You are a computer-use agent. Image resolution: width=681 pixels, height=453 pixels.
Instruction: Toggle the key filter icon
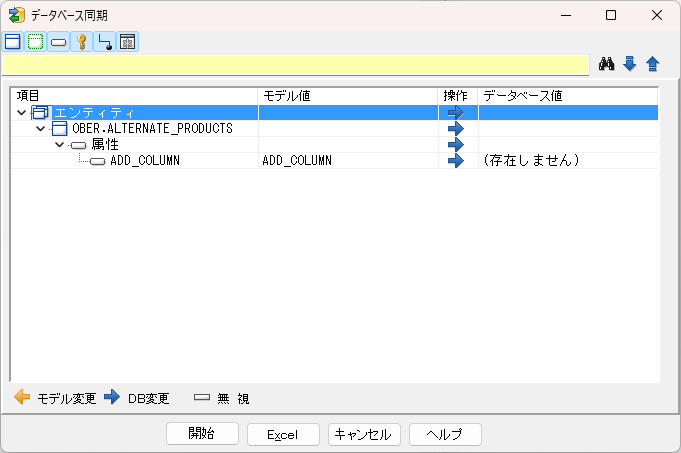tap(81, 42)
